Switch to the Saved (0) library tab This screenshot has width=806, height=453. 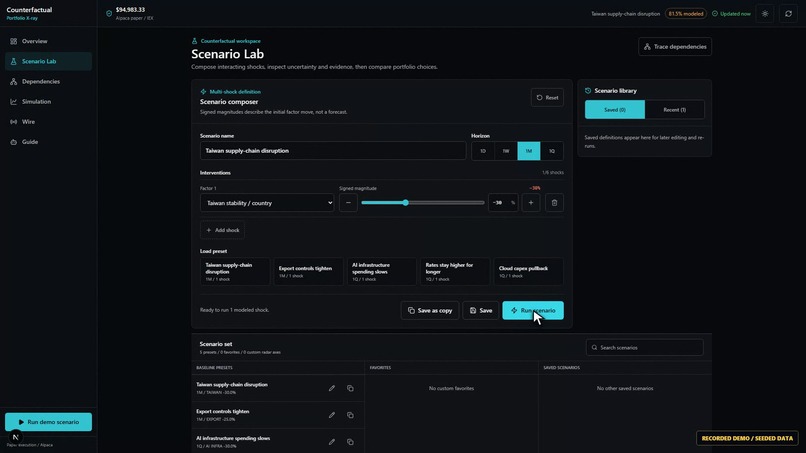coord(615,110)
